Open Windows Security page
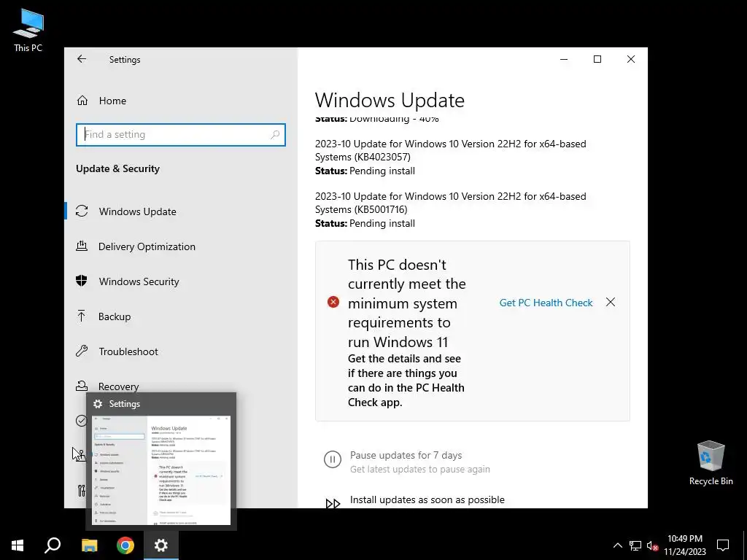 click(x=139, y=281)
